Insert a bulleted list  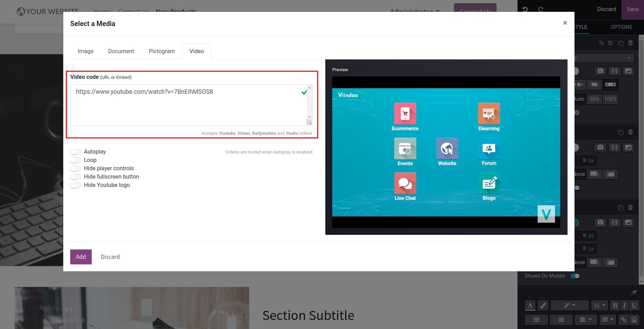(x=536, y=320)
